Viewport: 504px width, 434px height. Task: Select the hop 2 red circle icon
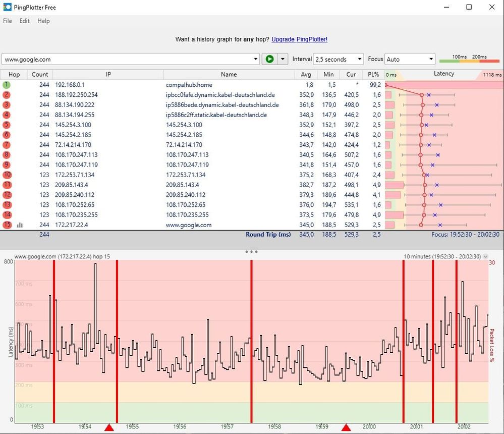7,95
